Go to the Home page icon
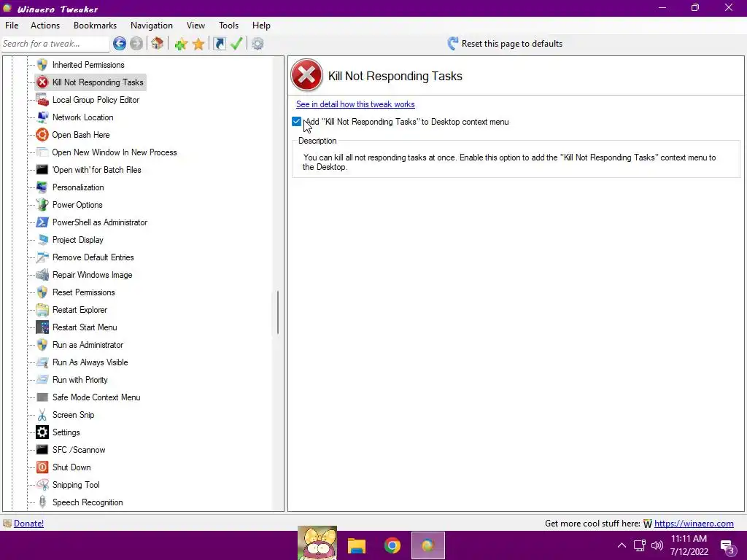This screenshot has height=560, width=747. point(158,44)
